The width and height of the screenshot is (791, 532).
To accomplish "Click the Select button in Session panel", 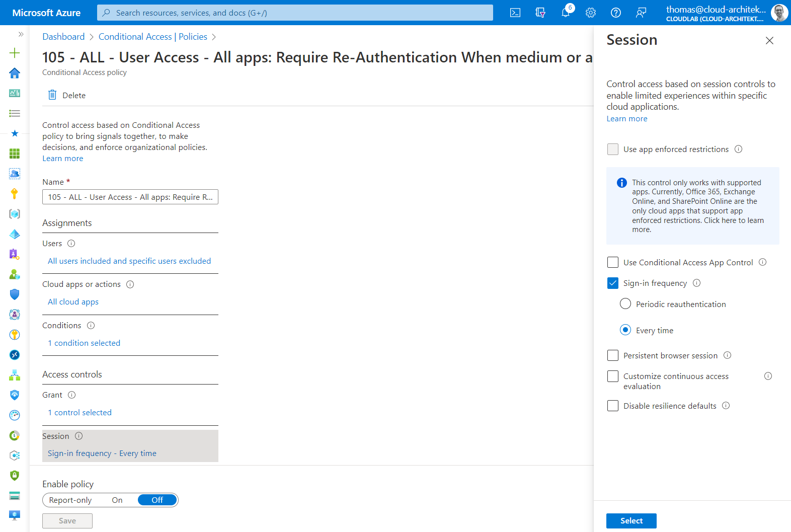I will [631, 521].
